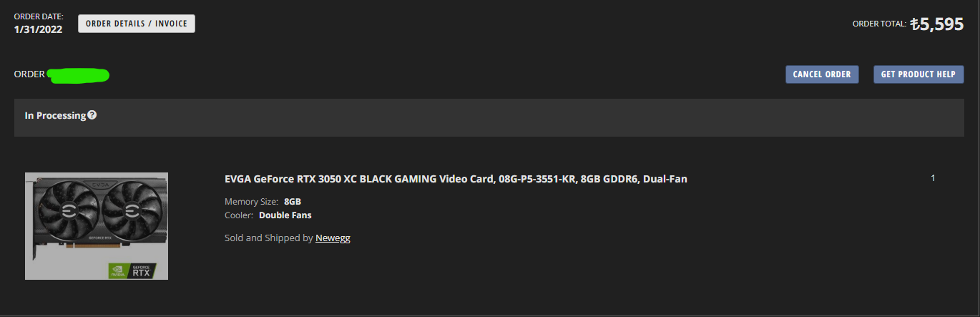Click the product thumbnail of the video card
The image size is (980, 317).
pos(97,226)
